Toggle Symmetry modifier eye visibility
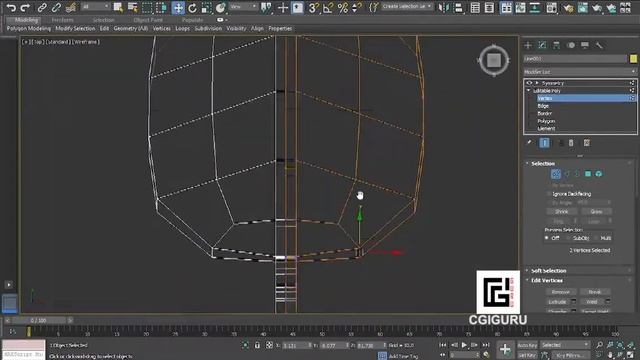This screenshot has width=640, height=360. 529,83
